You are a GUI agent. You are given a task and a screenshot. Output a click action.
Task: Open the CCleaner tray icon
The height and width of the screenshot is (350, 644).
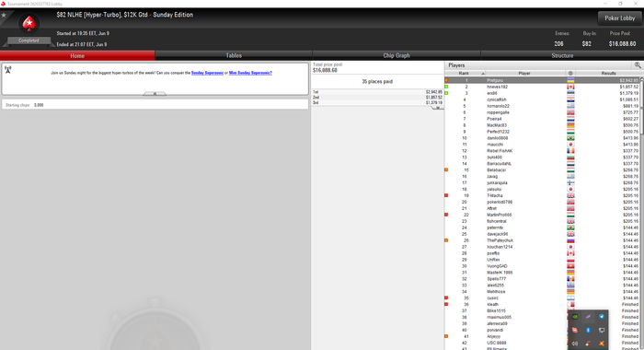click(x=588, y=344)
